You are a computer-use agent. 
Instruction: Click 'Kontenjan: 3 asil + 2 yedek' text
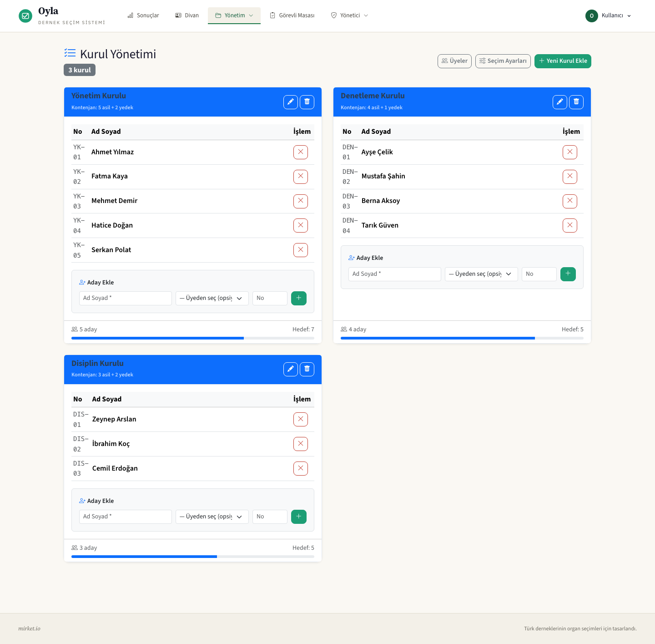pyautogui.click(x=102, y=375)
